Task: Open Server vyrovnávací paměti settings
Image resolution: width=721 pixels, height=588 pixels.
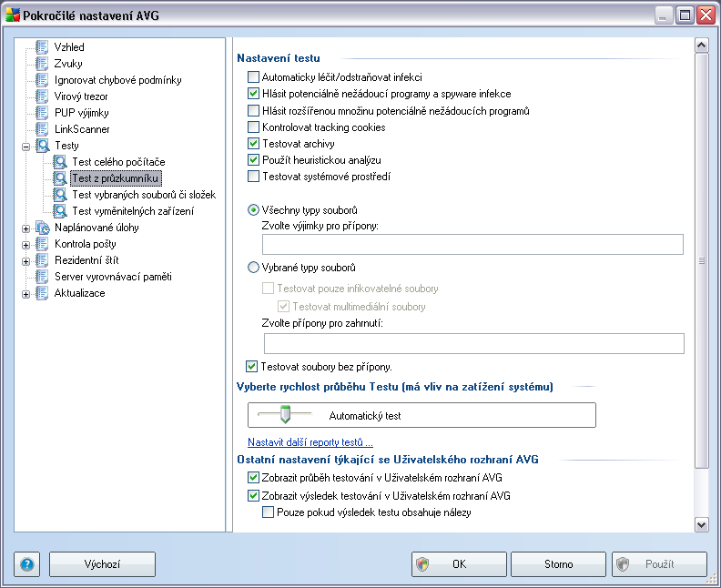Action: pyautogui.click(x=113, y=277)
